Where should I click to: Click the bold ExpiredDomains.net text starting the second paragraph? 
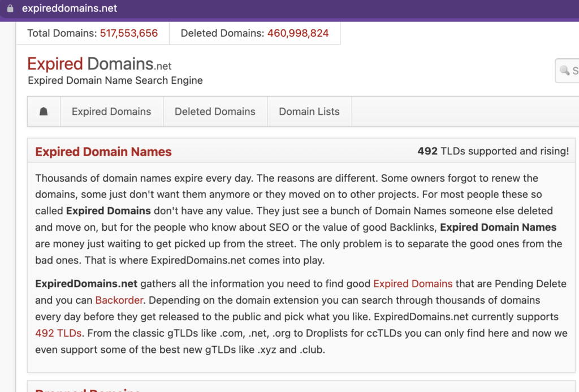(86, 283)
